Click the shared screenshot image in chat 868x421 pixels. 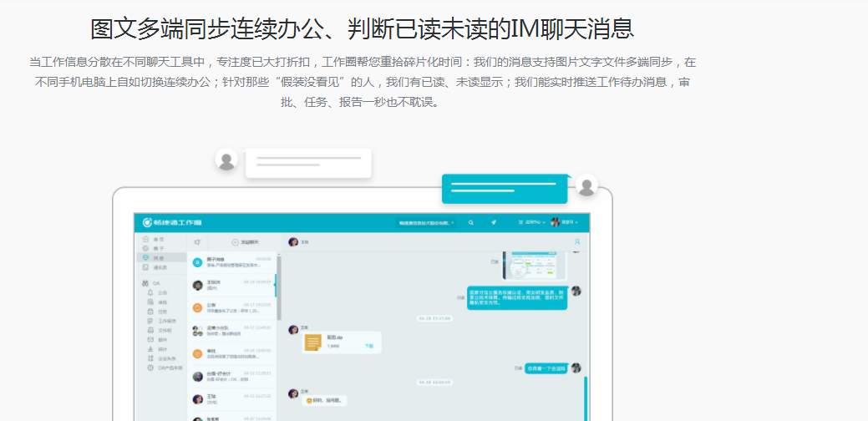click(x=535, y=265)
